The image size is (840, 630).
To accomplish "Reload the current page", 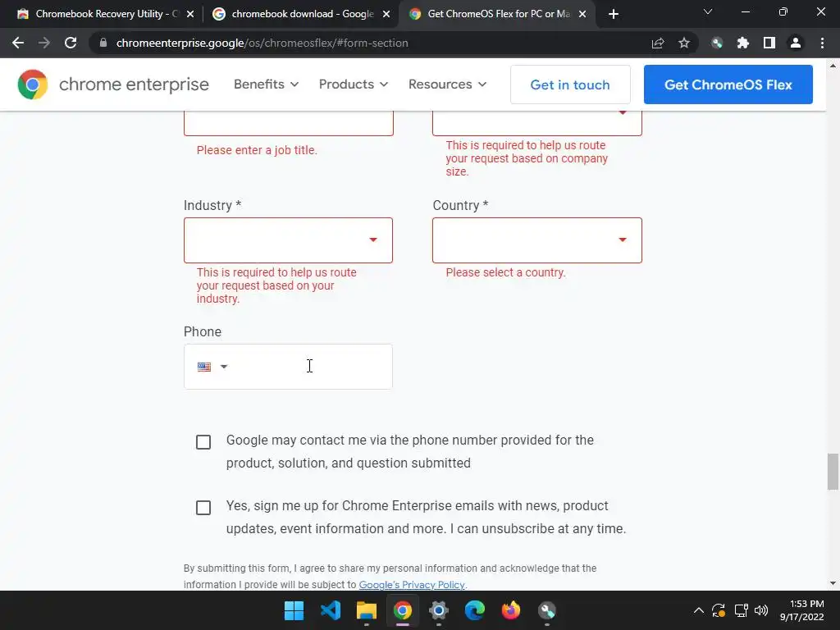I will pos(71,43).
